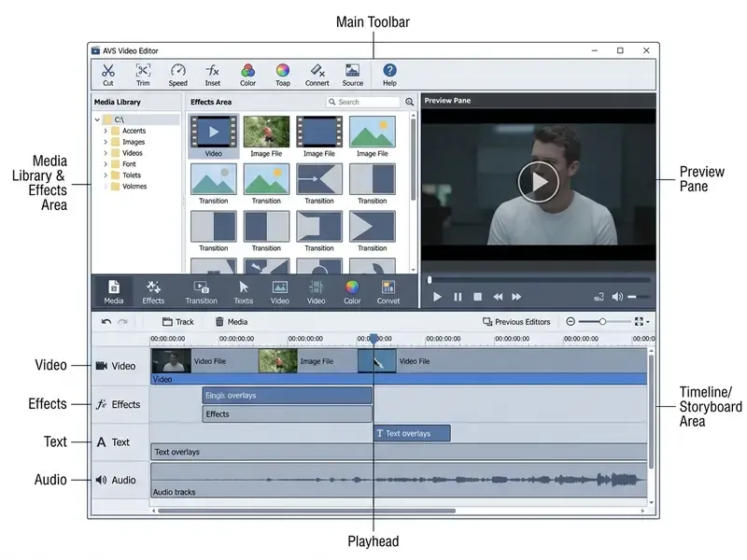Expand the Font folder chevron
747x560 pixels.
(106, 164)
